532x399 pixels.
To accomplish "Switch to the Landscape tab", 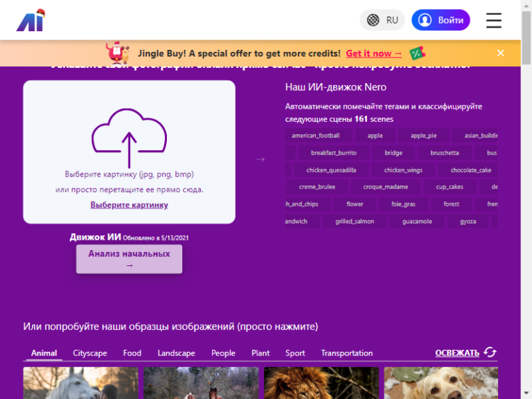I will [176, 353].
